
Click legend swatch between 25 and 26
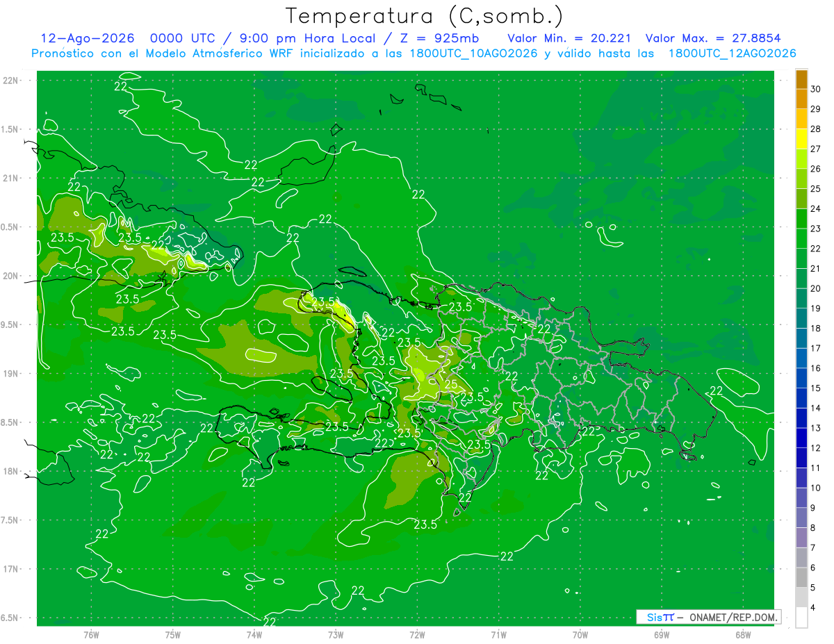[801, 179]
